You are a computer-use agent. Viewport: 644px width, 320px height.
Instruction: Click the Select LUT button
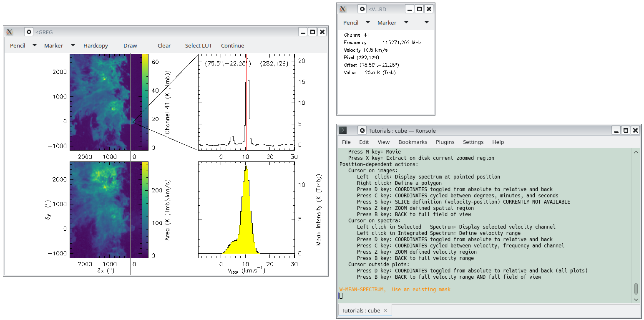pos(199,45)
